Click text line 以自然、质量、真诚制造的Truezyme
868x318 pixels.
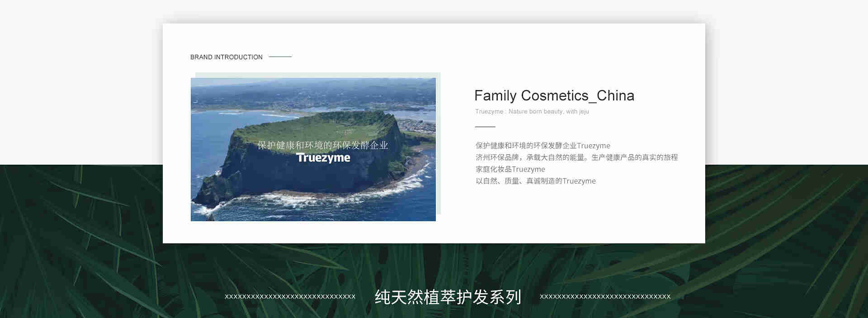[536, 181]
